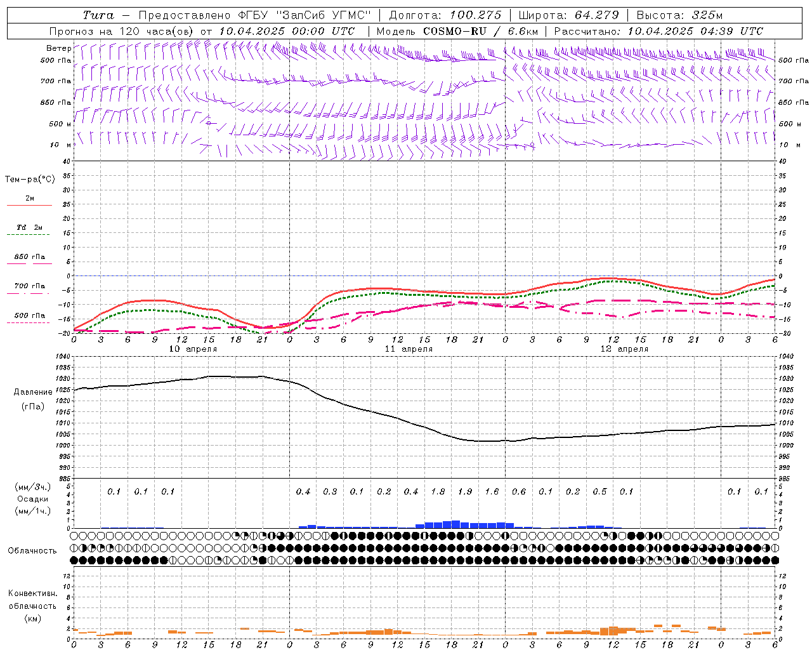
Task: Click the "Тем-ра(°C)" temperature label
Action: pyautogui.click(x=30, y=179)
